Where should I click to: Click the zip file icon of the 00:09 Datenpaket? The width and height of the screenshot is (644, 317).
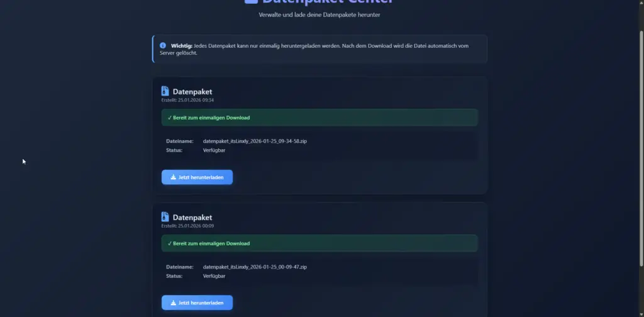(x=165, y=217)
